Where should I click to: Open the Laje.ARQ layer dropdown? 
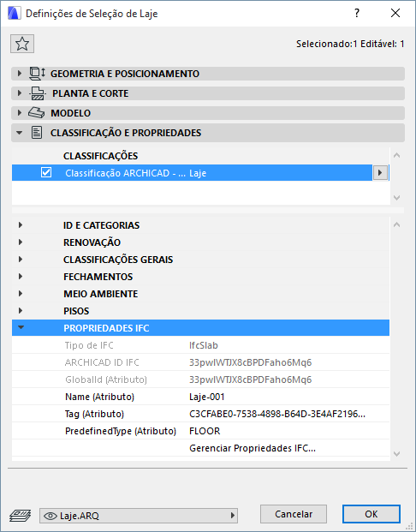(139, 516)
